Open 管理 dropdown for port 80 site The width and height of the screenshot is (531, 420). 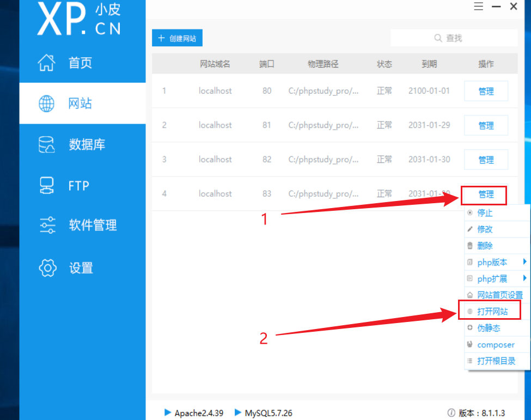486,91
